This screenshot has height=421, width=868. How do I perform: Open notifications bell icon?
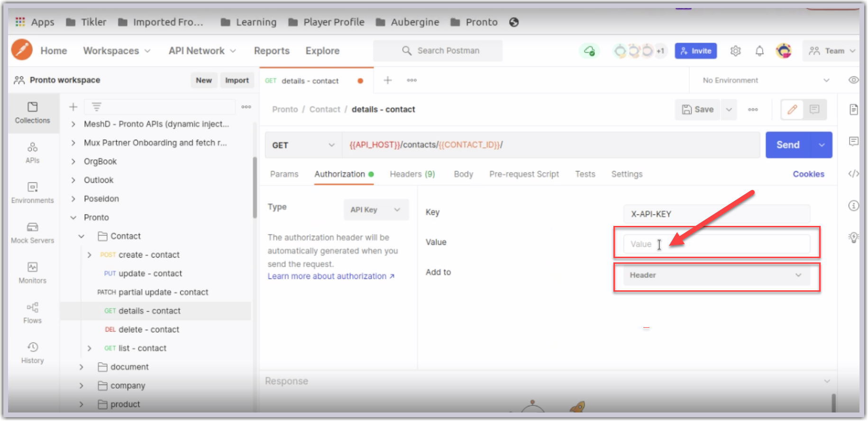tap(759, 51)
